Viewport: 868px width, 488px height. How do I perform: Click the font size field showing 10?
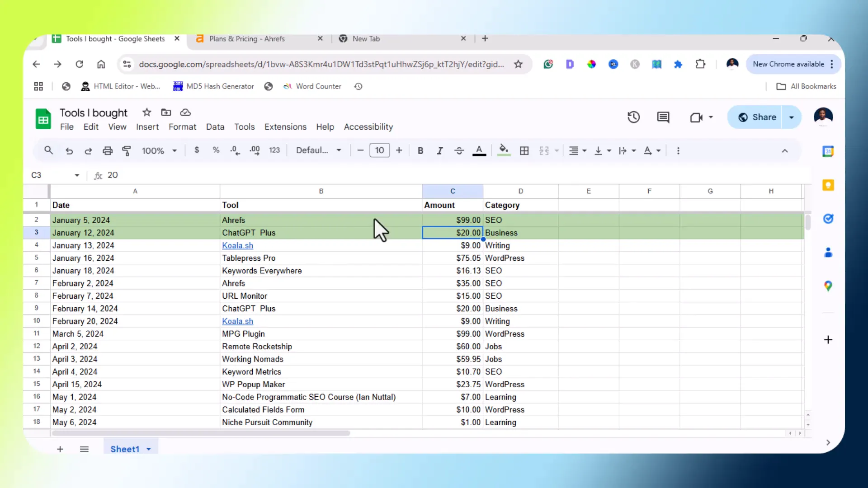(x=380, y=150)
